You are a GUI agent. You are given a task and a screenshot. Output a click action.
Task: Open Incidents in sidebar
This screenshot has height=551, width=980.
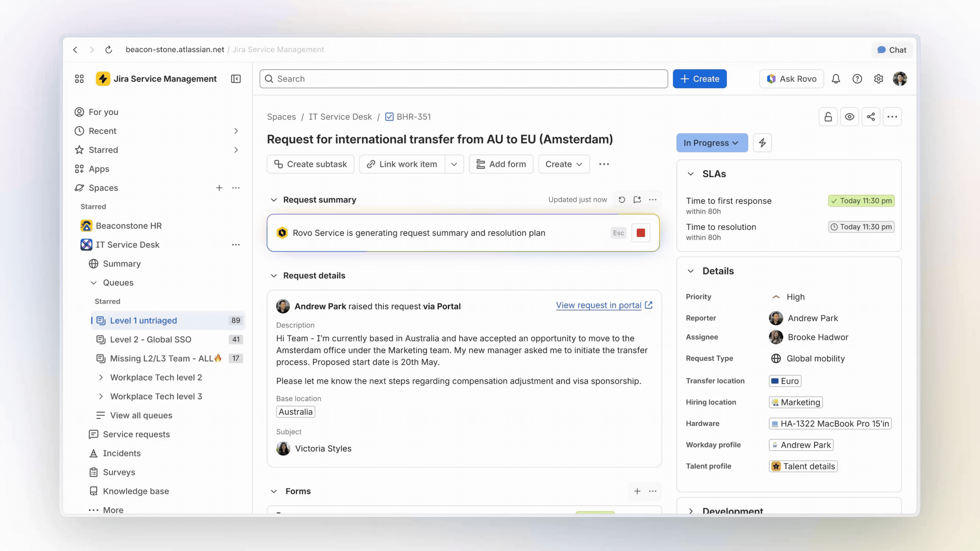pos(121,453)
